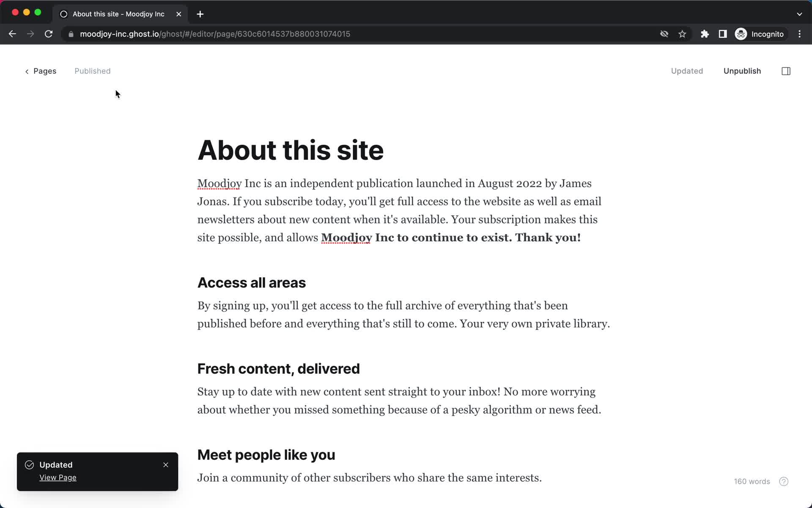Click the browser extensions puzzle icon
This screenshot has width=812, height=508.
[x=705, y=34]
